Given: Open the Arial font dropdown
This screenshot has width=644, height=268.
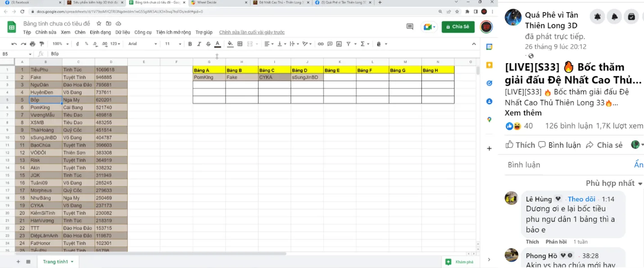Looking at the screenshot, I should tap(143, 44).
